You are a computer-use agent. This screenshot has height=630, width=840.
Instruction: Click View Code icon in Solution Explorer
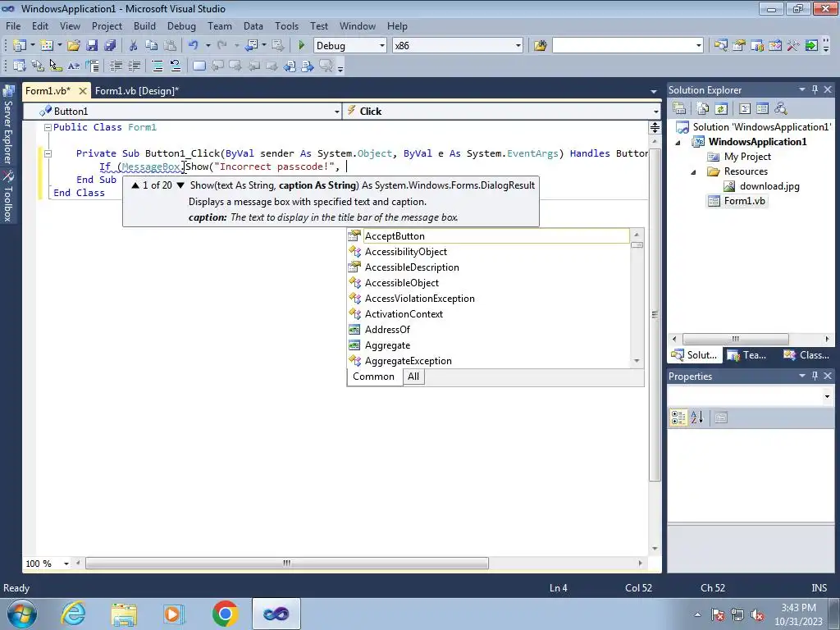tap(745, 108)
